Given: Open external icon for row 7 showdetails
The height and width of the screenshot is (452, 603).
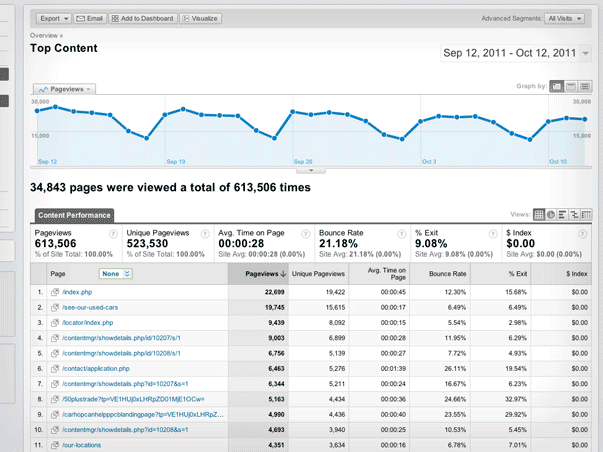Looking at the screenshot, I should pyautogui.click(x=55, y=384).
